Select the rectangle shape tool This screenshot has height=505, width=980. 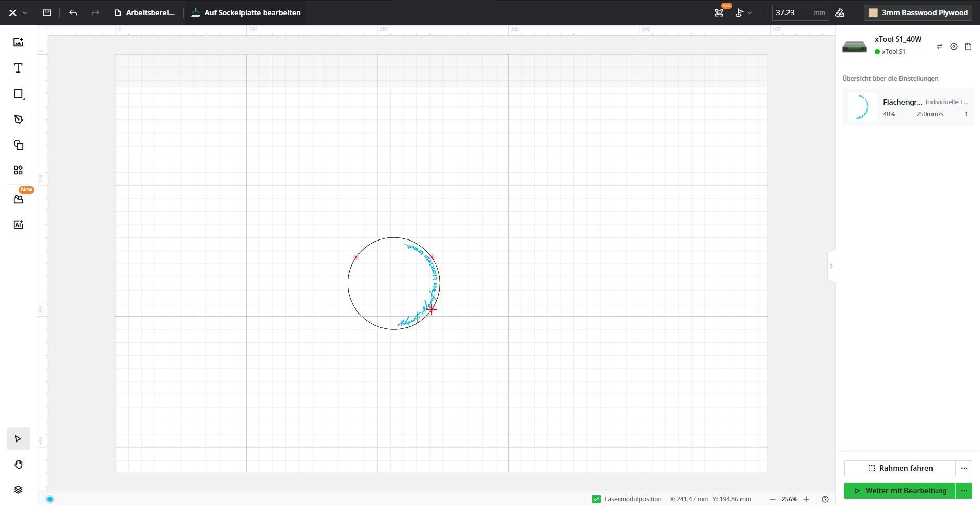click(x=18, y=94)
